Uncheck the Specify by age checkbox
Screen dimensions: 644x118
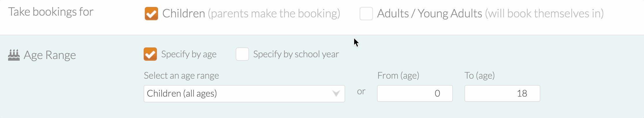[x=150, y=54]
